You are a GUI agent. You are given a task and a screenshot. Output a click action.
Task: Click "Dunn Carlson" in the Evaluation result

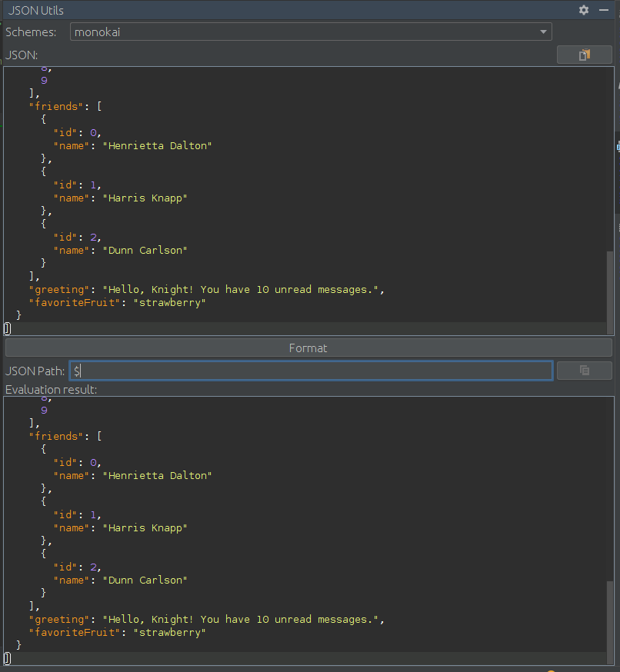click(145, 581)
